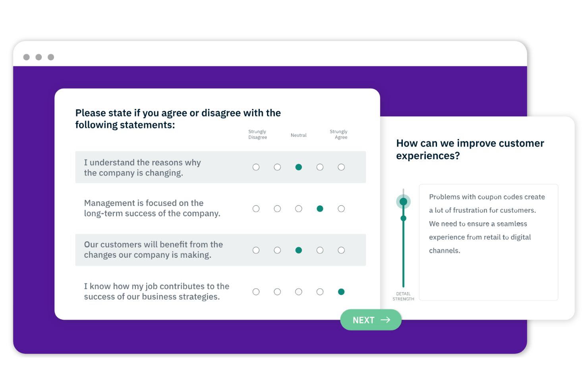
Task: Click statement text 'Our customers will benefit from the'
Action: [x=153, y=244]
